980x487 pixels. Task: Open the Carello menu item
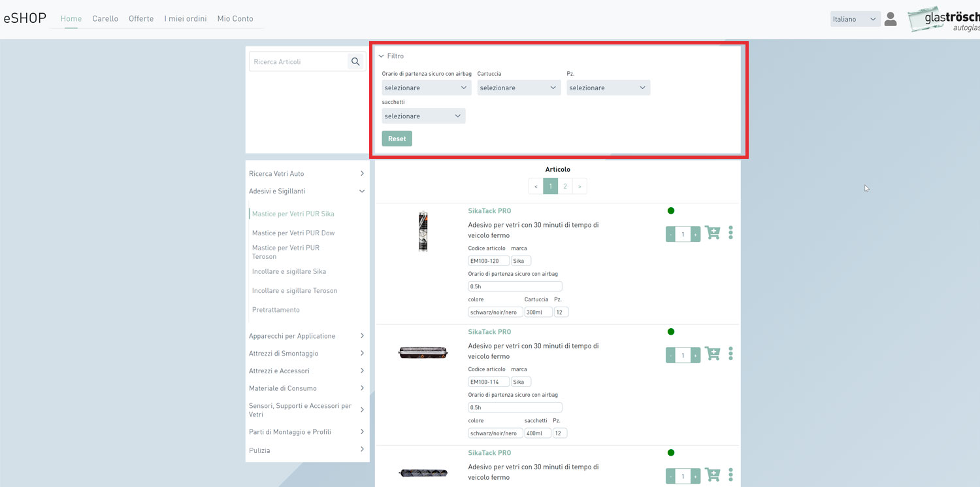tap(105, 18)
